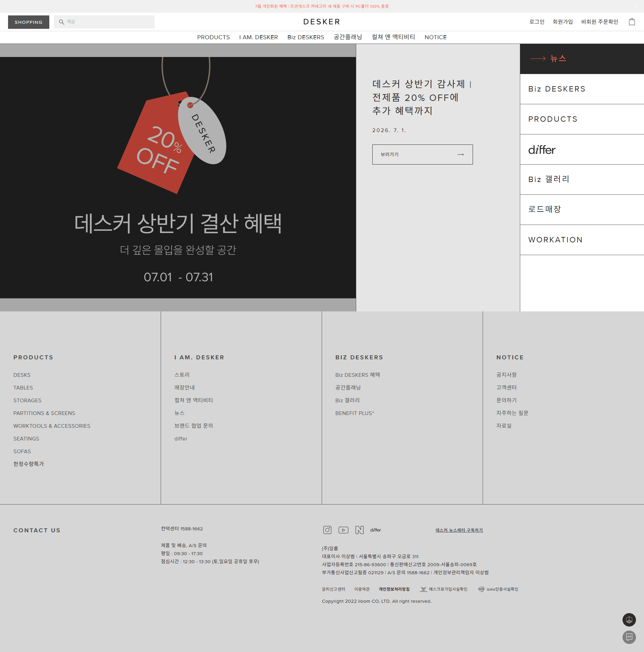Open I AM. DESKER menu
This screenshot has width=644, height=652.
[x=258, y=37]
